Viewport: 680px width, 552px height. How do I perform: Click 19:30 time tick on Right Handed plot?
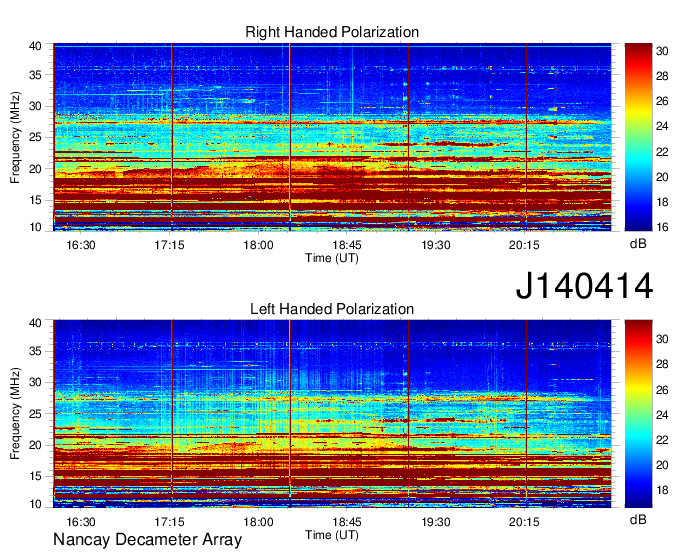[436, 245]
